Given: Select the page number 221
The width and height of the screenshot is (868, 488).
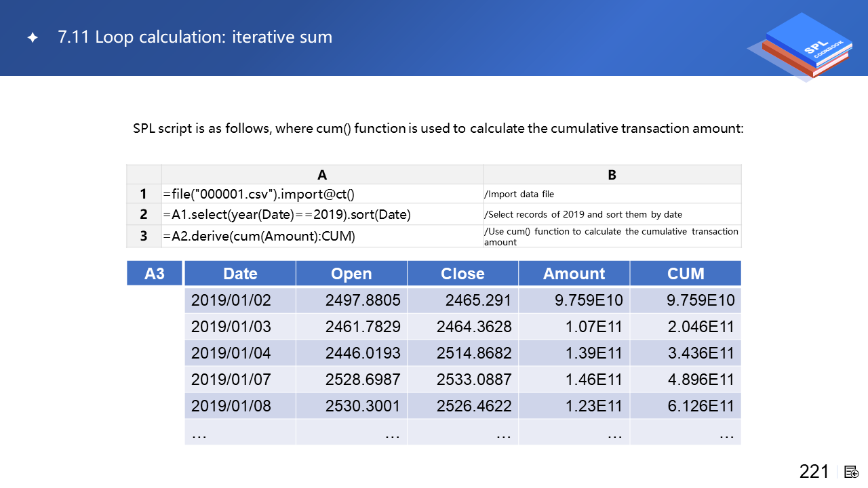Looking at the screenshot, I should [814, 472].
